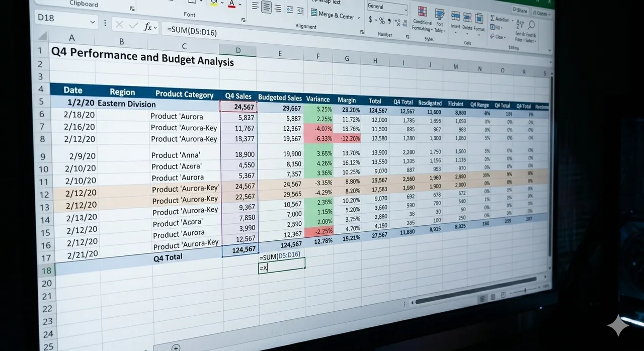Apply Percent Style format

pos(382,21)
